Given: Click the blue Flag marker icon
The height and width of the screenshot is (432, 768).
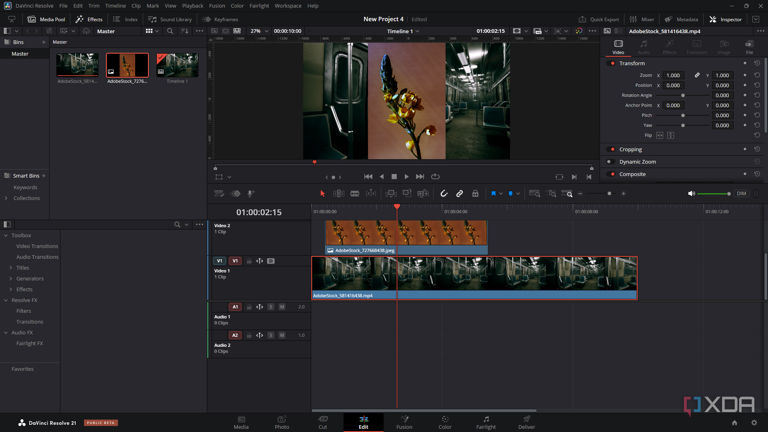Looking at the screenshot, I should (493, 193).
